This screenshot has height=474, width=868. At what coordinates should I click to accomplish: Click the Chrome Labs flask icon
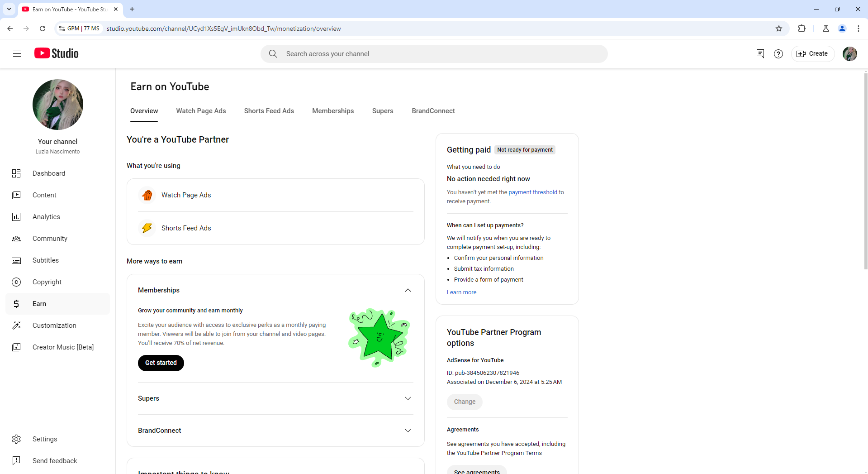[x=826, y=29]
